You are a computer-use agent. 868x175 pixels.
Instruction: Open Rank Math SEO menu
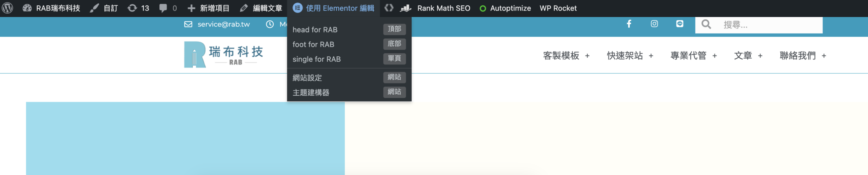443,8
